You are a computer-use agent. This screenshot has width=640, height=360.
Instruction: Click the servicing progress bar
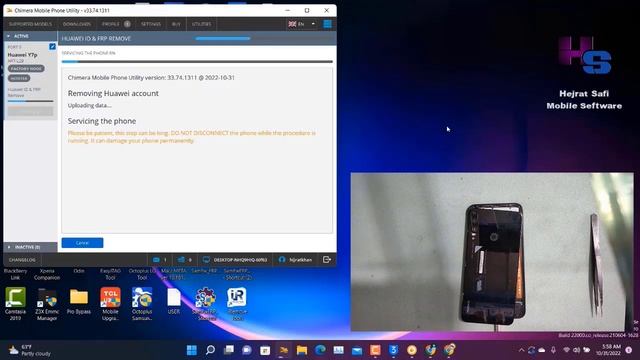tap(197, 62)
